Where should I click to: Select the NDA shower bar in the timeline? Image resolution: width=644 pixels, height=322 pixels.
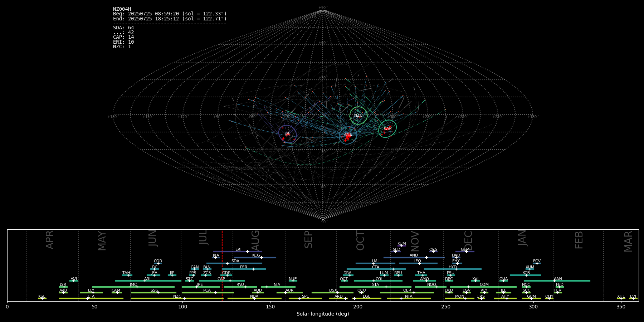point(254,298)
